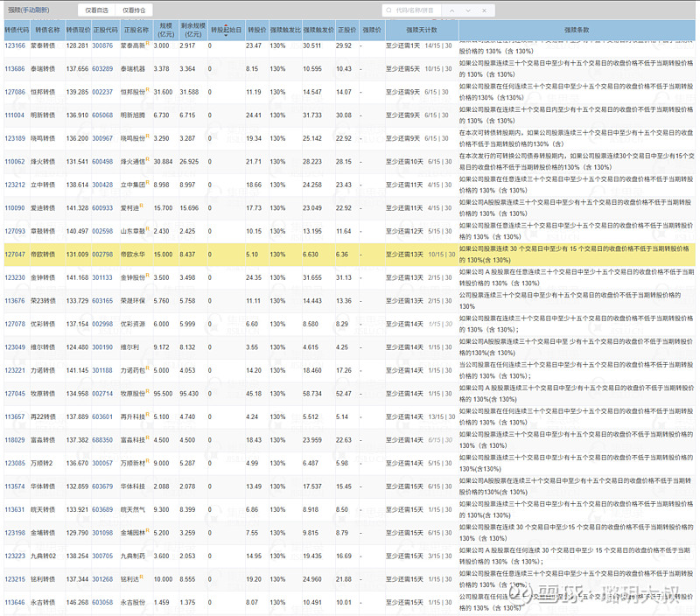
Task: Open bond code 123166 link
Action: [x=15, y=45]
